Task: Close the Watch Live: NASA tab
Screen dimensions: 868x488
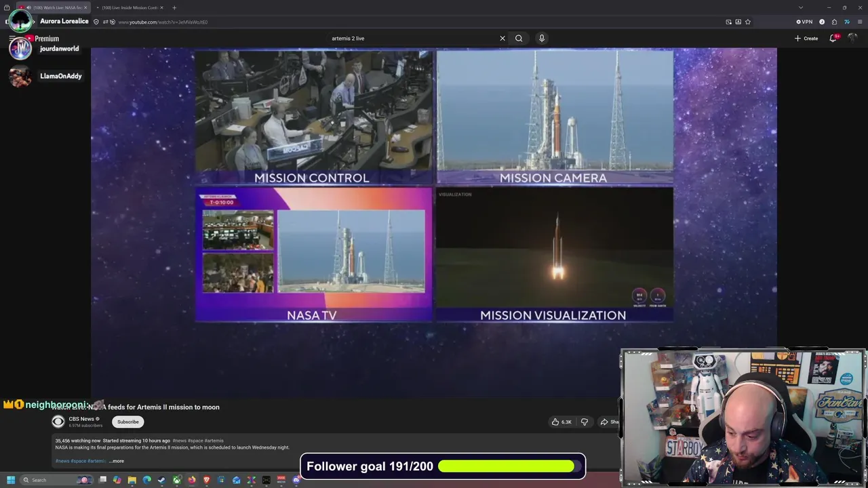Action: (85, 7)
